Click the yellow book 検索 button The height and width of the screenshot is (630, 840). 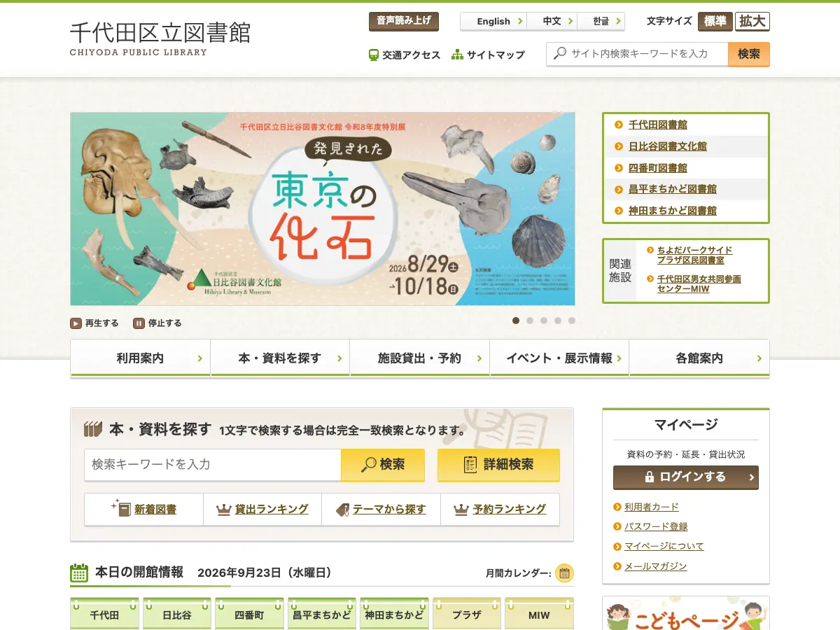point(383,465)
